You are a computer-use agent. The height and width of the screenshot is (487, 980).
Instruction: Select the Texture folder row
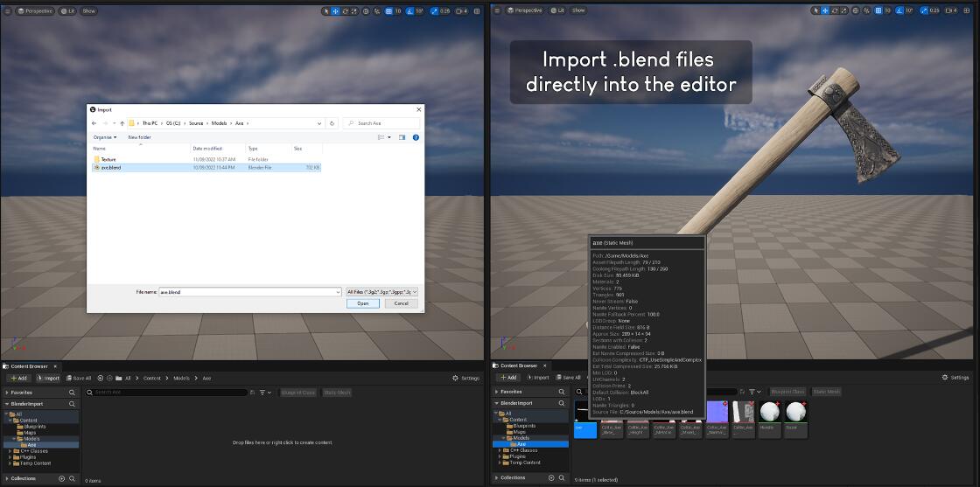[x=206, y=159]
